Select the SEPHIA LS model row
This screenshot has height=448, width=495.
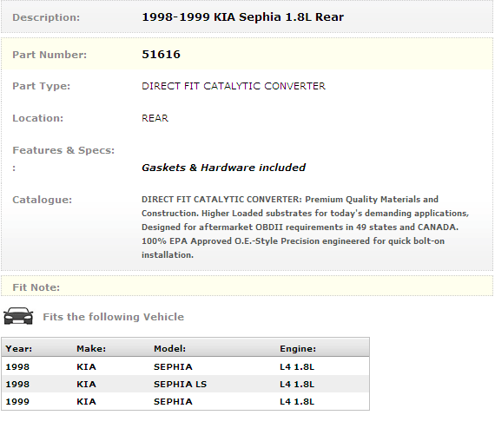point(185,385)
